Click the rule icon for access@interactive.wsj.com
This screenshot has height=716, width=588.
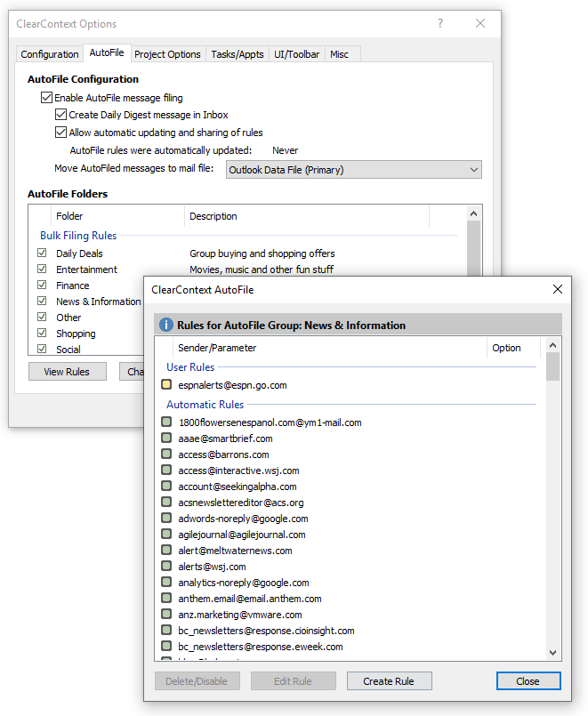coord(166,470)
